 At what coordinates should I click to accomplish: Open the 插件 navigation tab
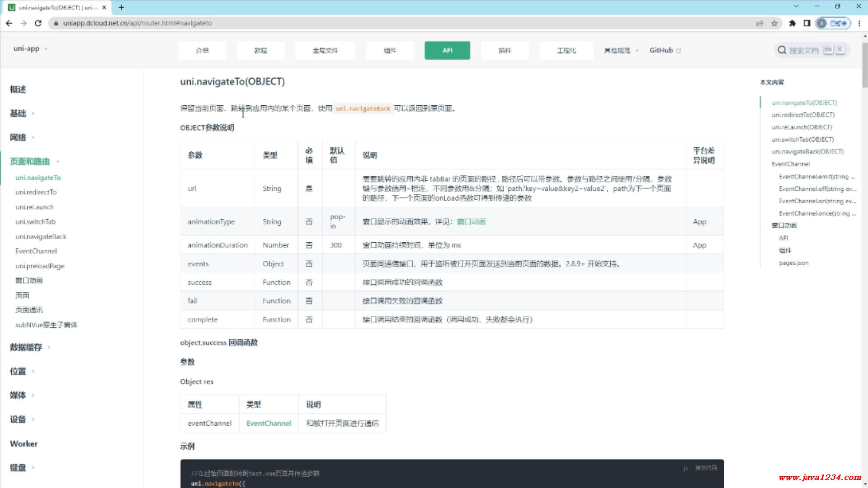click(505, 50)
